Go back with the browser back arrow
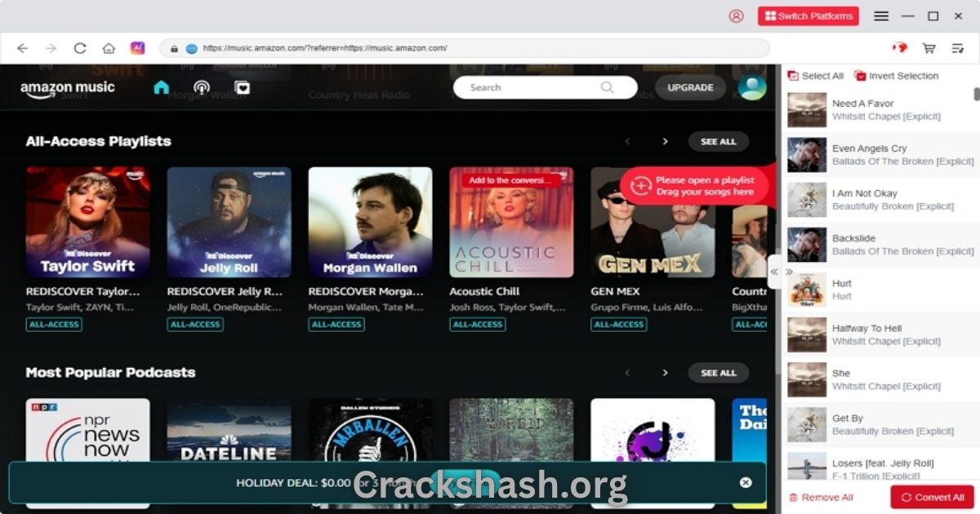The width and height of the screenshot is (980, 514). click(x=22, y=48)
